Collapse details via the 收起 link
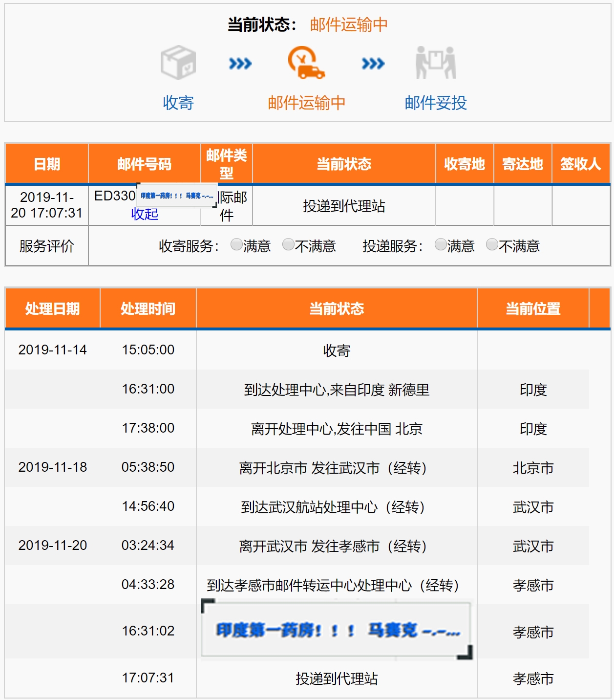The height and width of the screenshot is (700, 614). [x=145, y=214]
